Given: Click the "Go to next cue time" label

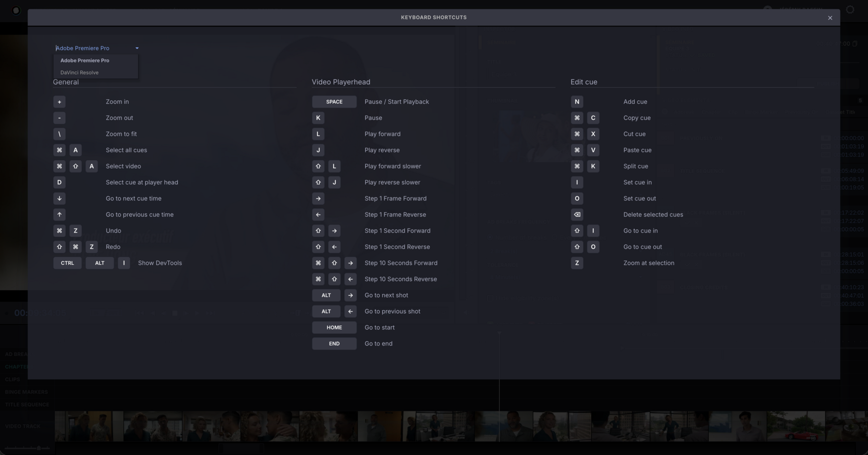Looking at the screenshot, I should click(134, 198).
